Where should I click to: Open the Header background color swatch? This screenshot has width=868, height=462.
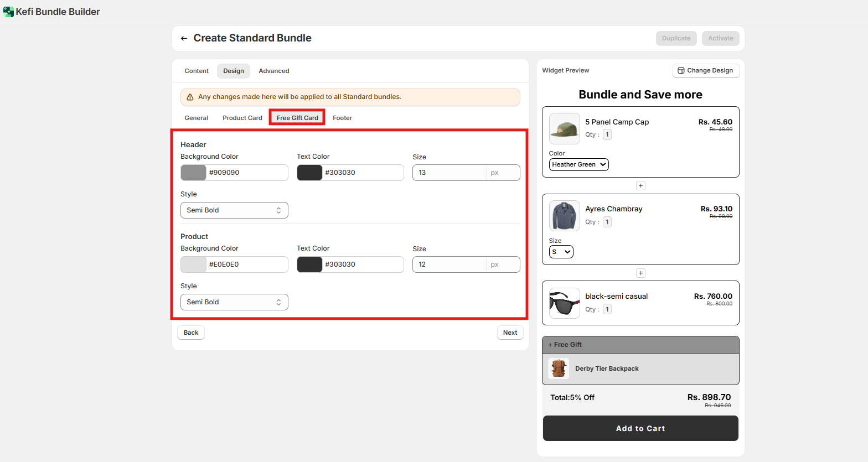pyautogui.click(x=193, y=173)
